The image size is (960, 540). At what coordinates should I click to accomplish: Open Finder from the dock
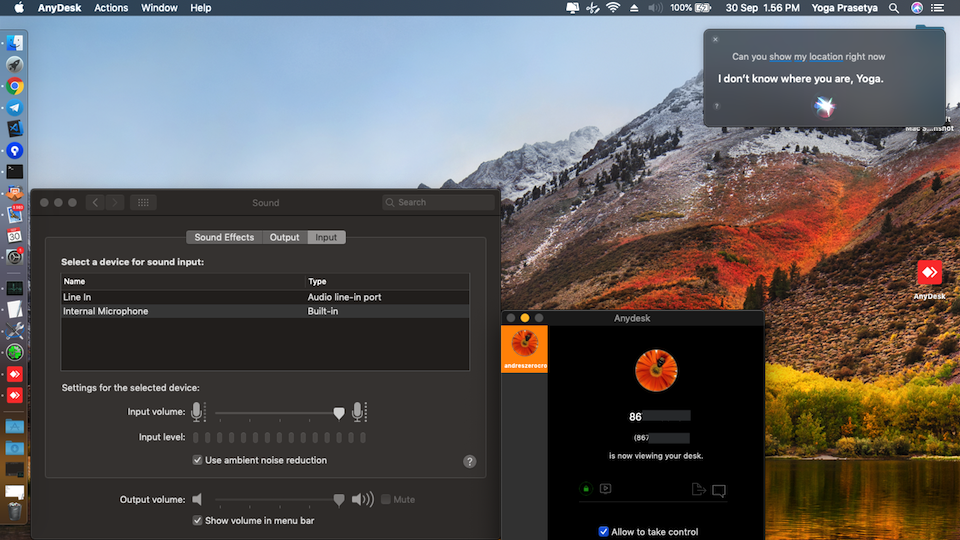pyautogui.click(x=15, y=43)
